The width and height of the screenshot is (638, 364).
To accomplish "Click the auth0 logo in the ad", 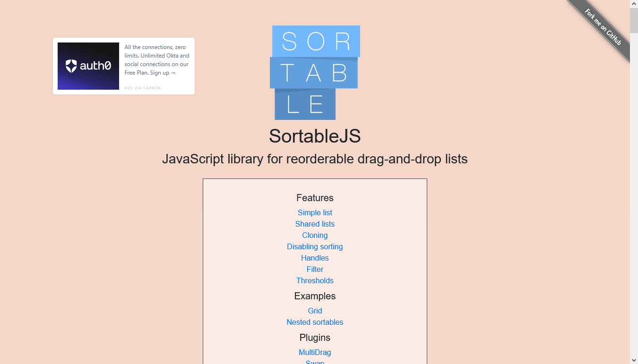I will [x=88, y=66].
